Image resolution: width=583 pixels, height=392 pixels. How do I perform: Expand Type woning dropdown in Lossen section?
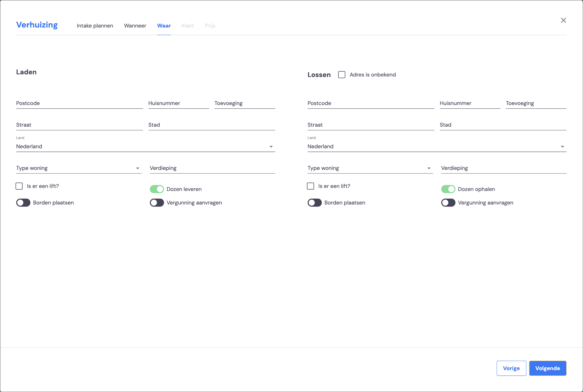click(370, 168)
